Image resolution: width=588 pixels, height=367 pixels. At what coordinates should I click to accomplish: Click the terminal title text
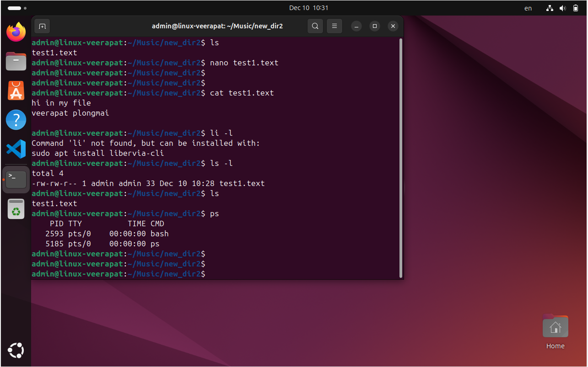coord(217,26)
